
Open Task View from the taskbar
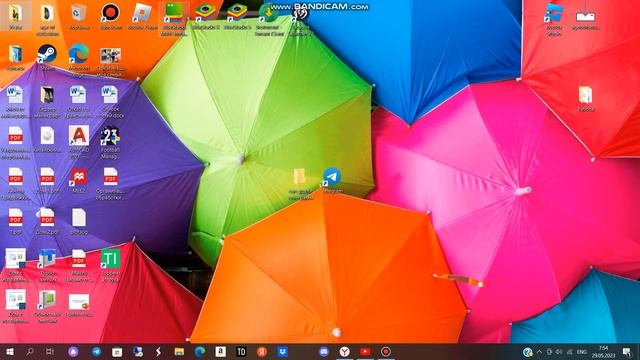pos(50,351)
